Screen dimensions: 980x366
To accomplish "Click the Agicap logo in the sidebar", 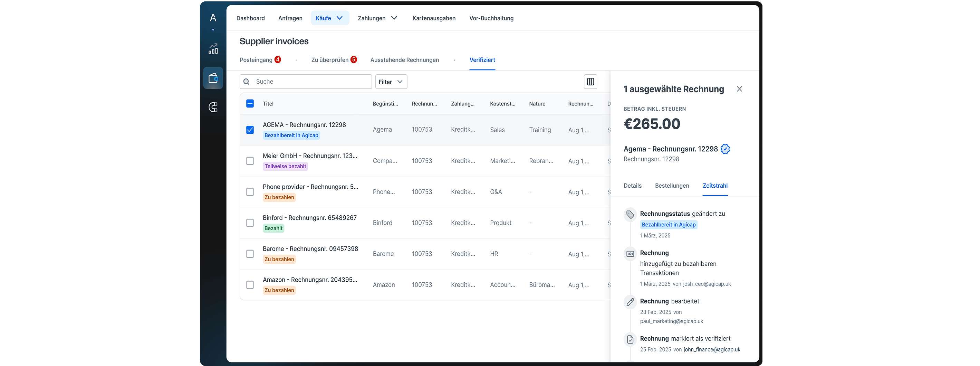I will pyautogui.click(x=213, y=18).
